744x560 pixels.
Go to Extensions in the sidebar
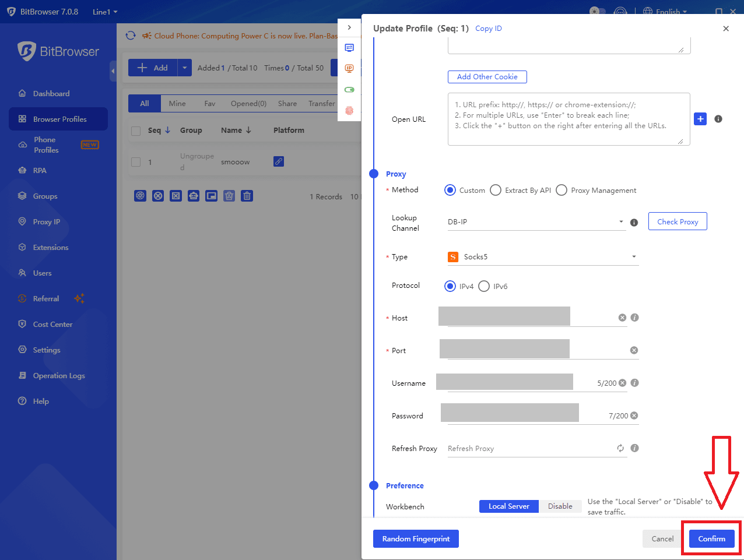click(x=50, y=248)
